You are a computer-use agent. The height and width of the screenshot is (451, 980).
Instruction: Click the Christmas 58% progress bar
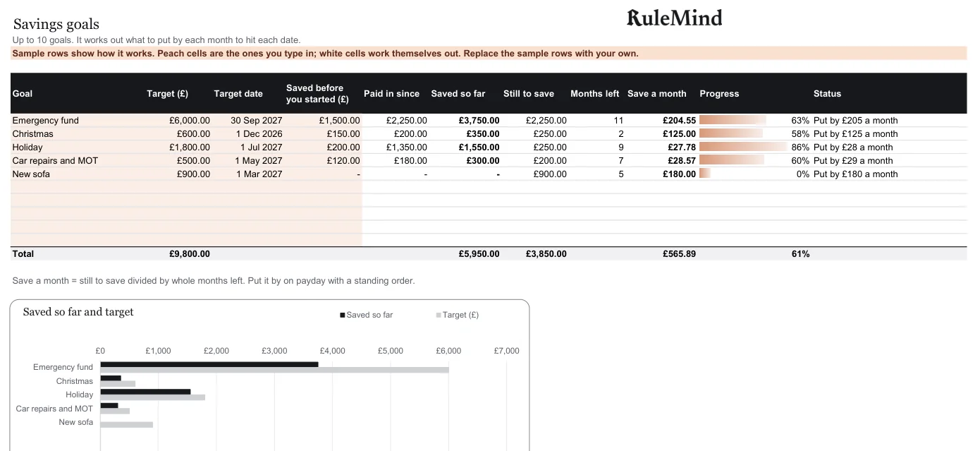(x=731, y=134)
